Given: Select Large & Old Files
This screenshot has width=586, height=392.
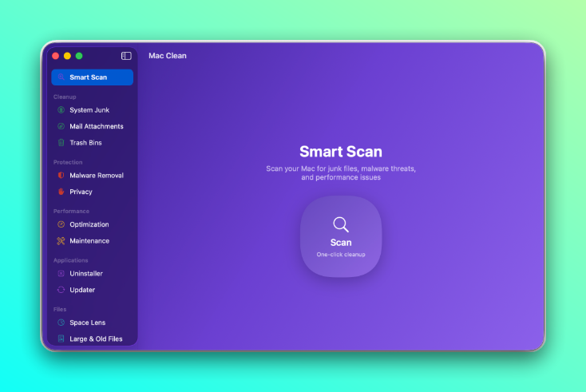Looking at the screenshot, I should pyautogui.click(x=93, y=339).
